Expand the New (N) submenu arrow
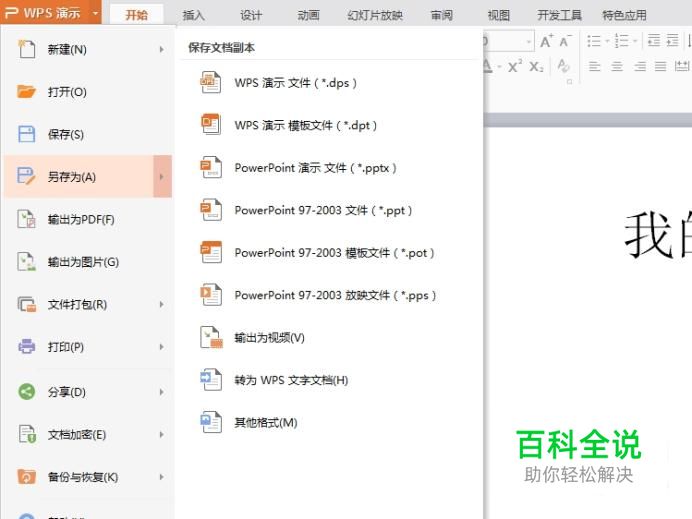 (x=162, y=49)
